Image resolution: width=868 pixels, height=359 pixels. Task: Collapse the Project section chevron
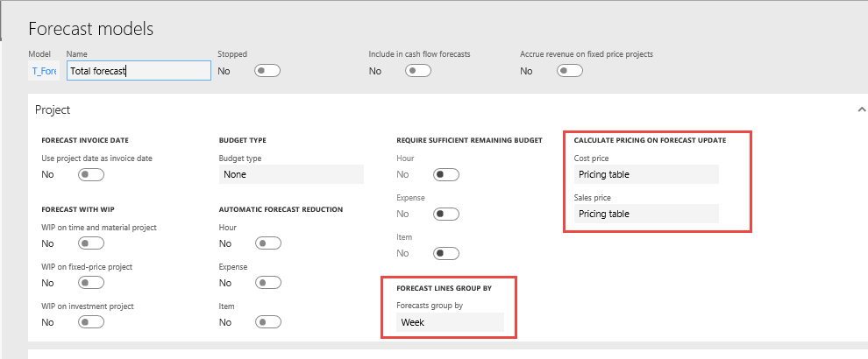(861, 109)
